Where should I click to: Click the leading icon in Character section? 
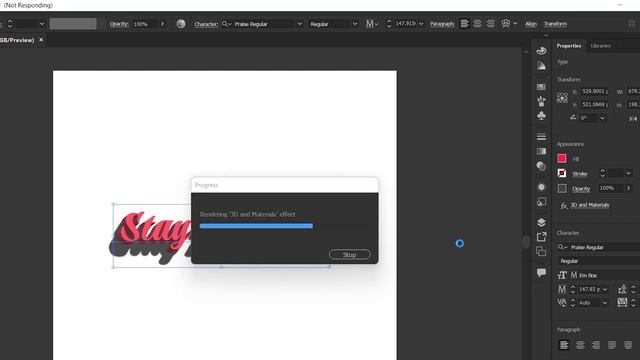[x=622, y=289]
